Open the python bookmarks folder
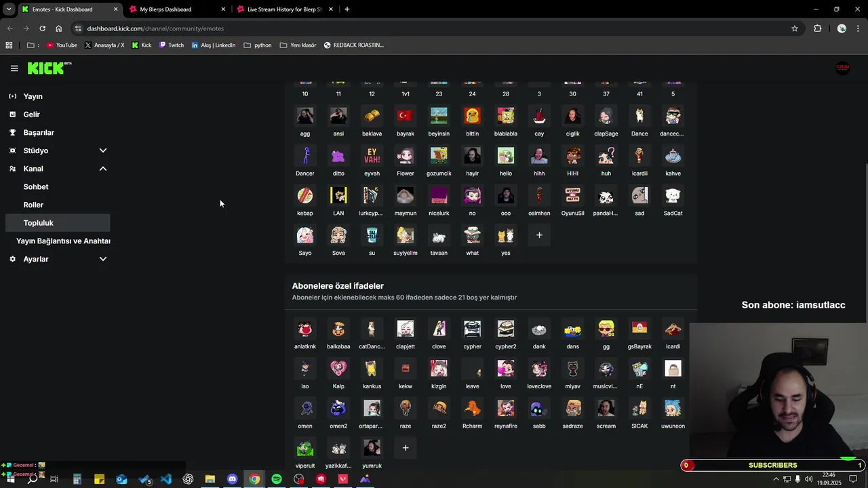 258,45
